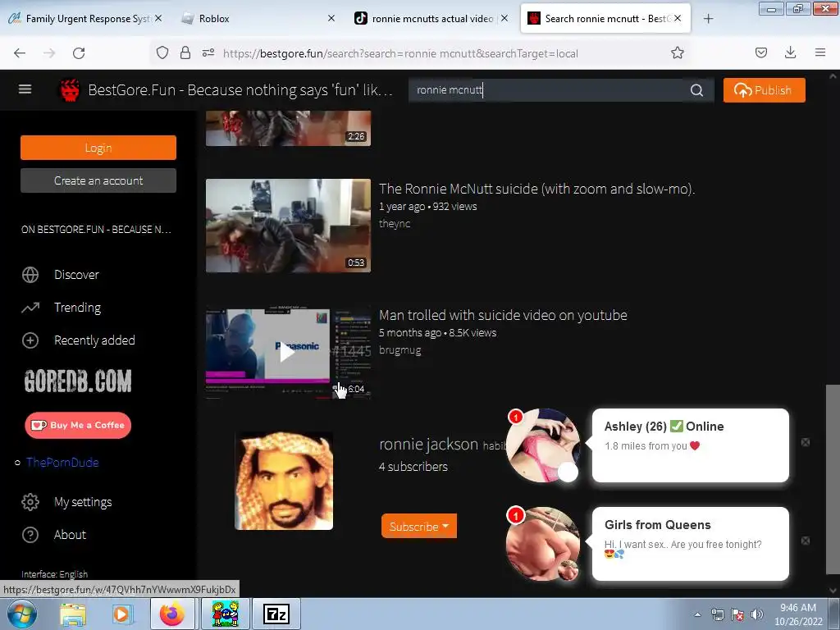Click the ronnie jackson channel avatar
The image size is (840, 630).
pos(284,481)
